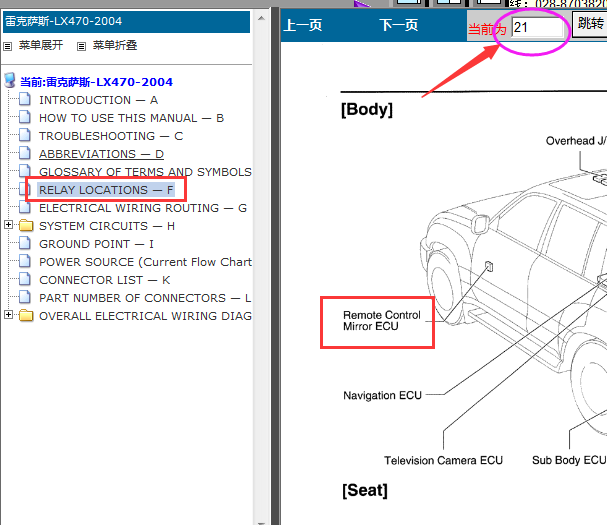This screenshot has width=607, height=525.
Task: Open CONNECTOR LIST — K entry
Action: click(x=105, y=280)
